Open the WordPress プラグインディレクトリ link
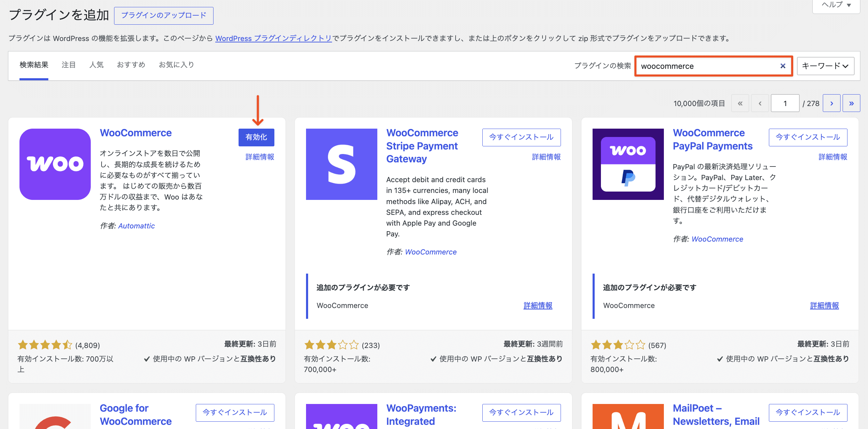Screen dimensions: 868x429 (273, 38)
